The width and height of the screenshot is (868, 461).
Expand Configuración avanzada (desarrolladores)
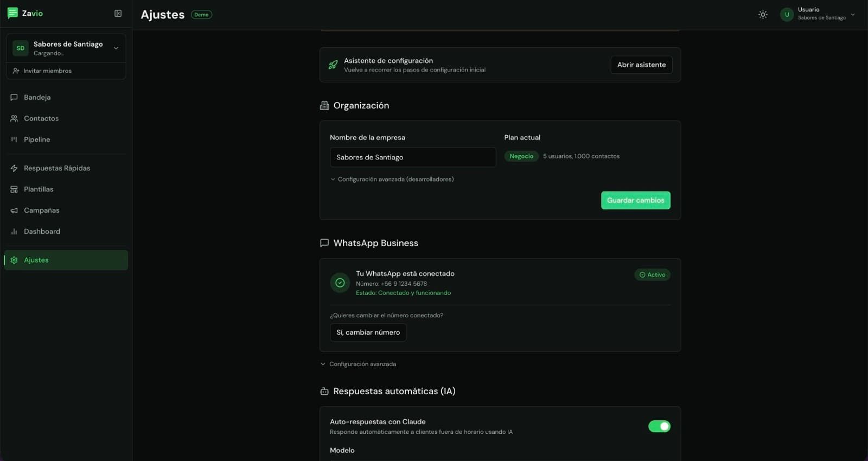392,180
